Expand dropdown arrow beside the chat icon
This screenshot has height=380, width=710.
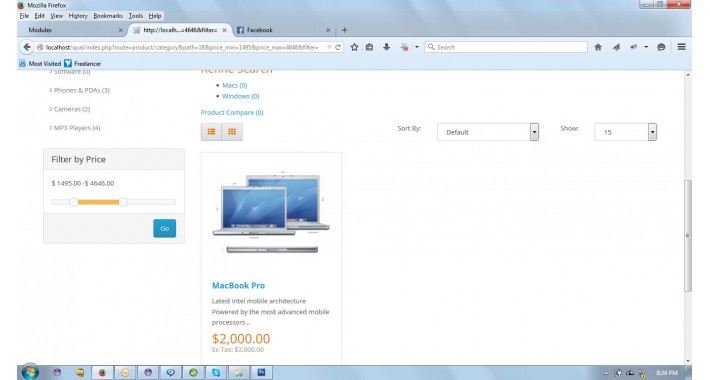click(646, 47)
